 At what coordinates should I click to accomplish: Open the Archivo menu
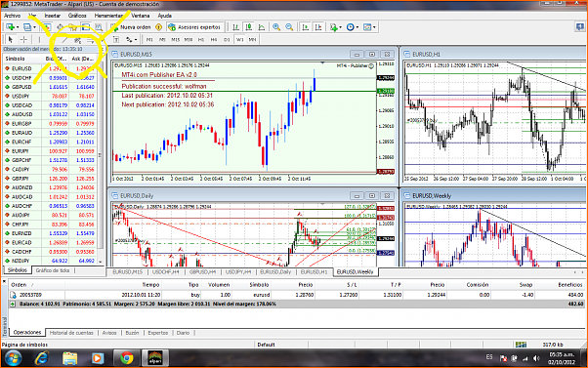coord(12,16)
